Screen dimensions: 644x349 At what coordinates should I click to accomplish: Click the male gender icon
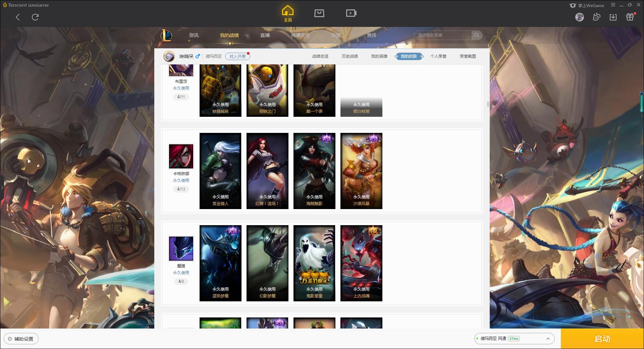pos(198,56)
